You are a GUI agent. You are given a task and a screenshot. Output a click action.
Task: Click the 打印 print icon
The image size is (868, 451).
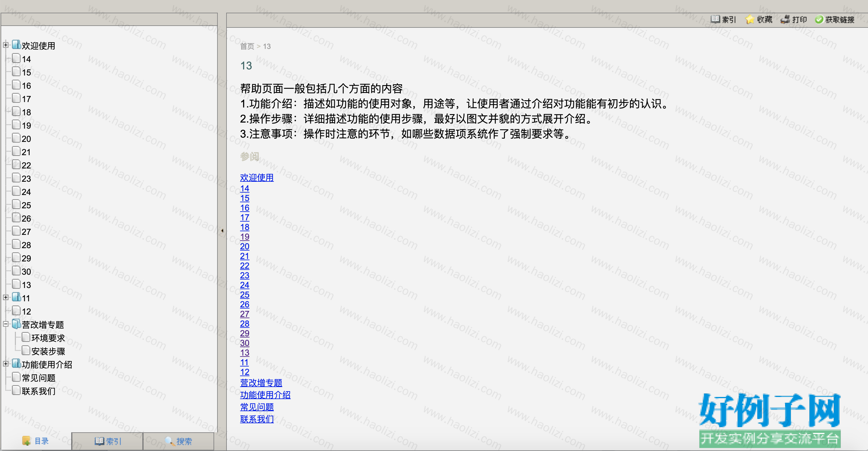click(785, 19)
